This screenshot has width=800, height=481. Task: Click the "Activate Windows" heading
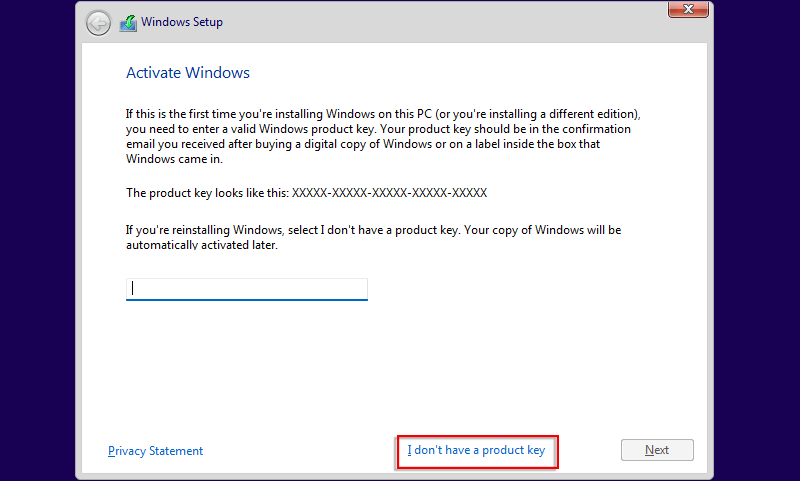[188, 73]
